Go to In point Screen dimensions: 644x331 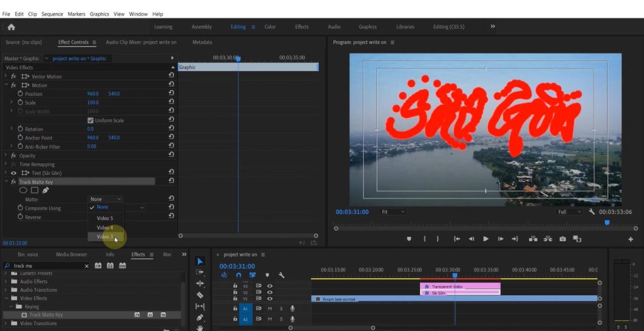coord(457,239)
